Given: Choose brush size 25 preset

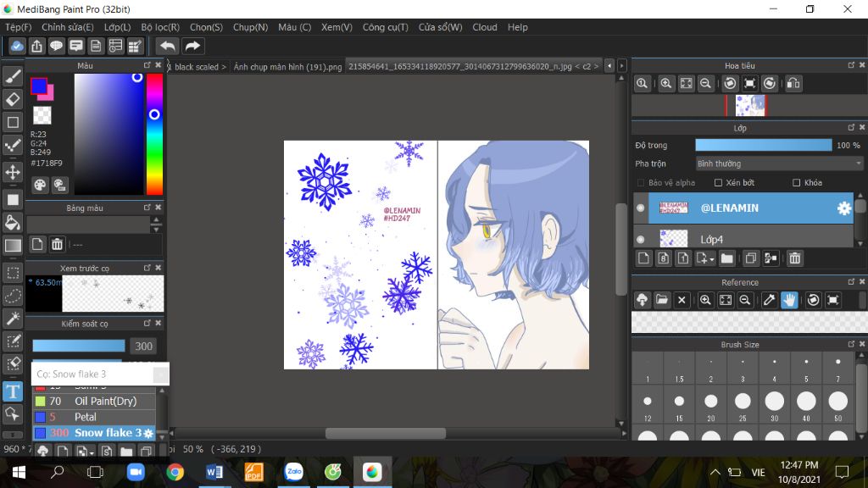Looking at the screenshot, I should (x=743, y=406).
